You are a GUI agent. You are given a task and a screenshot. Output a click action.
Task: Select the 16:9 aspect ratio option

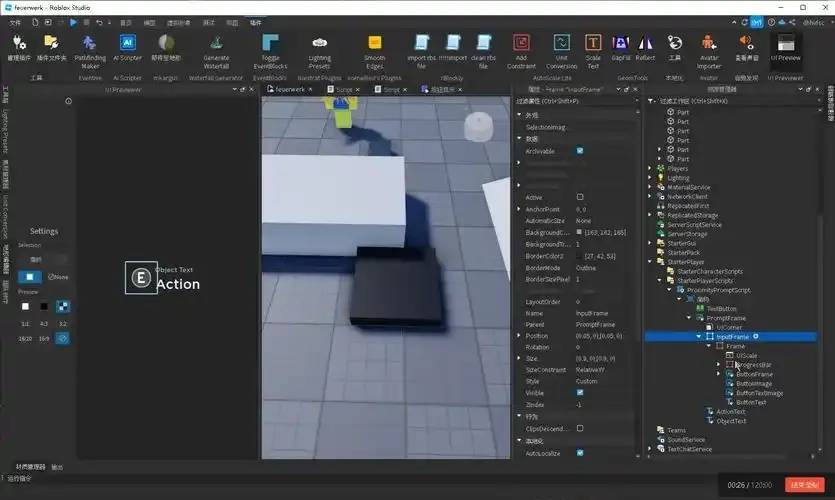(44, 339)
